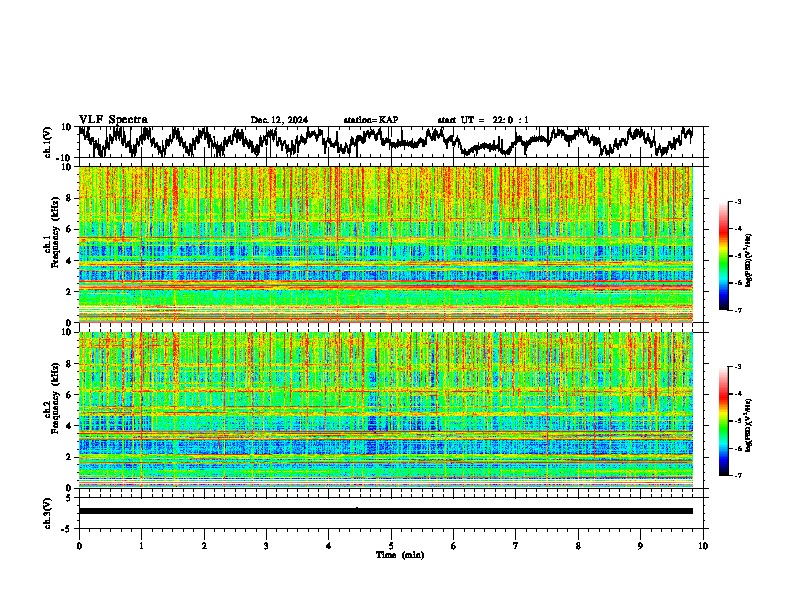Click the '5' tick on ch.3(V) axis
Image resolution: width=792 pixels, height=612 pixels.
tap(69, 498)
